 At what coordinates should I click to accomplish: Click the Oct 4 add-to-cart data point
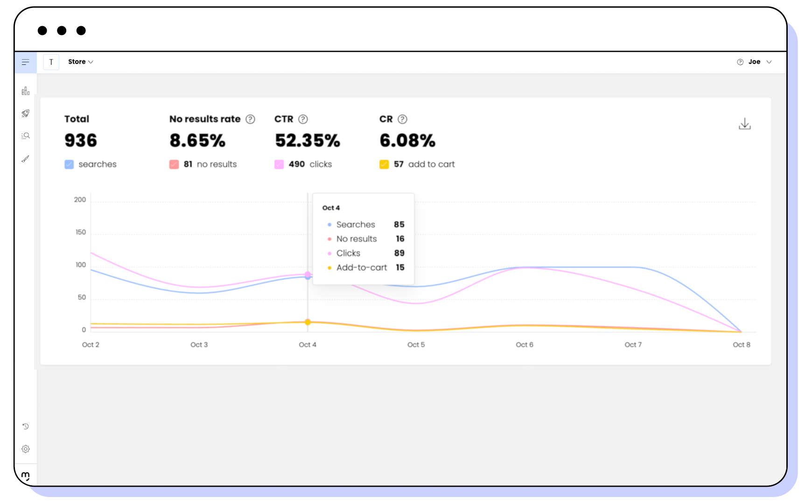point(308,322)
